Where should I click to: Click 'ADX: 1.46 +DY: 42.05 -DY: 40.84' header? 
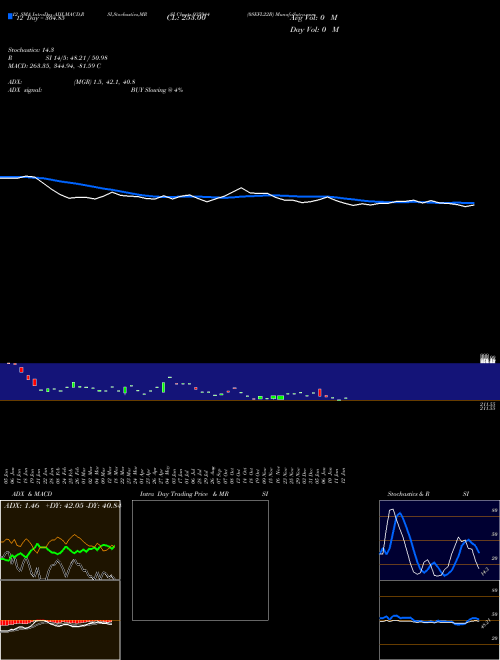[62, 506]
